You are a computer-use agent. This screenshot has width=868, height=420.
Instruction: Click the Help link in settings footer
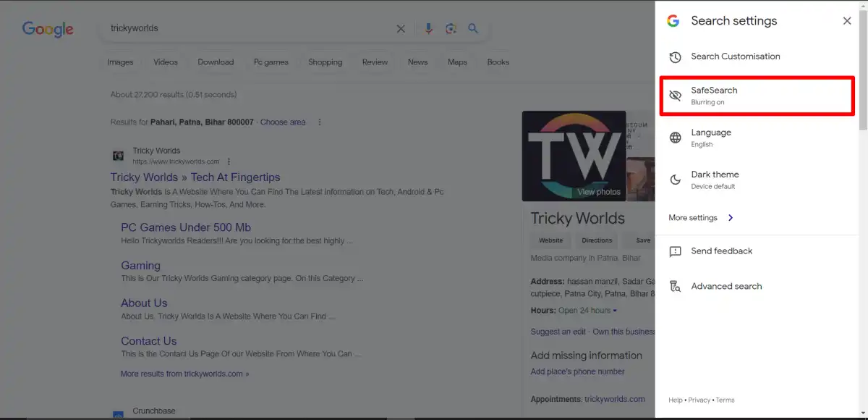[x=675, y=400]
